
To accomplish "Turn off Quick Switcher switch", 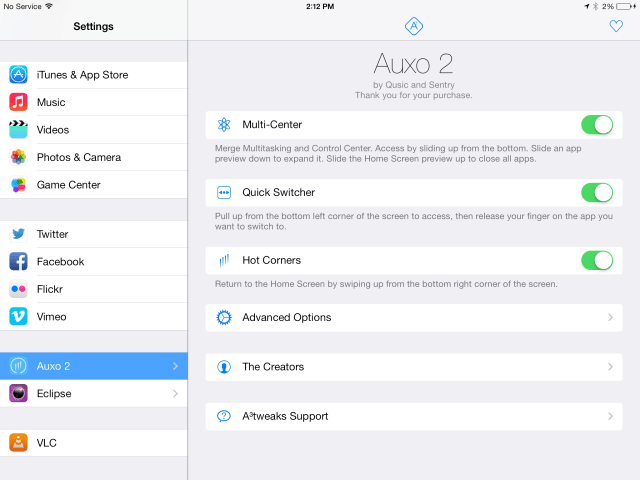I will pyautogui.click(x=597, y=192).
